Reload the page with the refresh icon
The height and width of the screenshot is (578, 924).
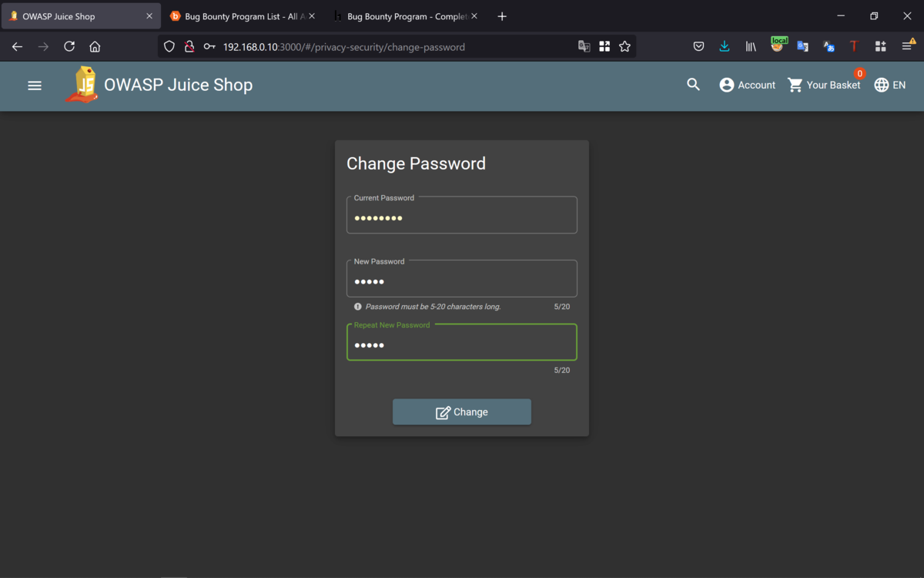[x=69, y=47]
